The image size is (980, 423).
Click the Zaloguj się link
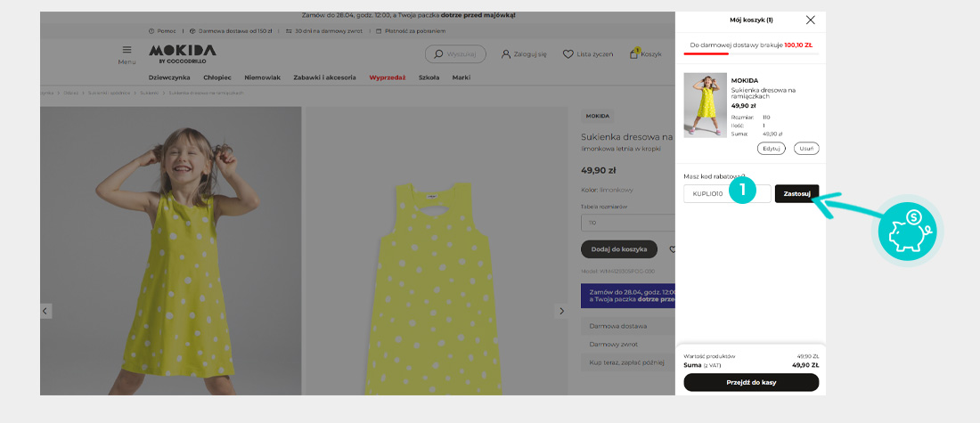tap(530, 54)
